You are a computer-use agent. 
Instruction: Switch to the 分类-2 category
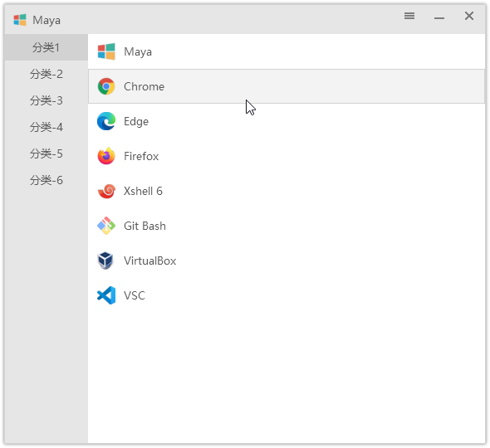click(46, 74)
